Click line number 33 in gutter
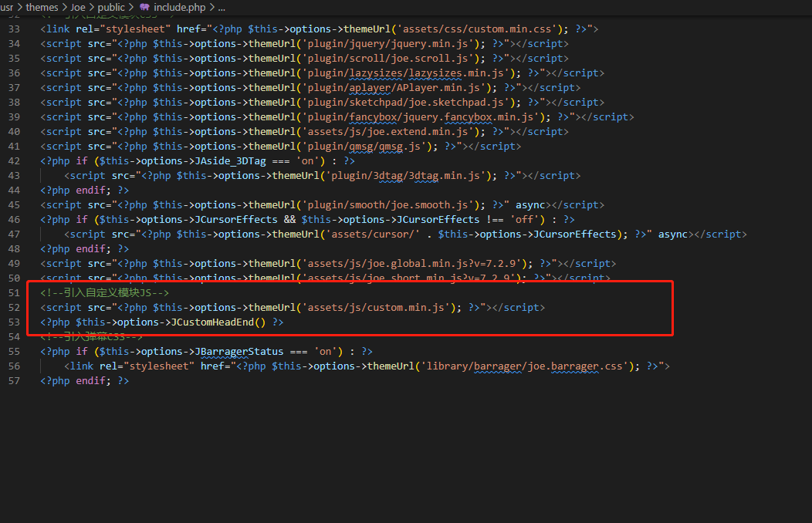Viewport: 812px width, 523px height. click(x=14, y=29)
